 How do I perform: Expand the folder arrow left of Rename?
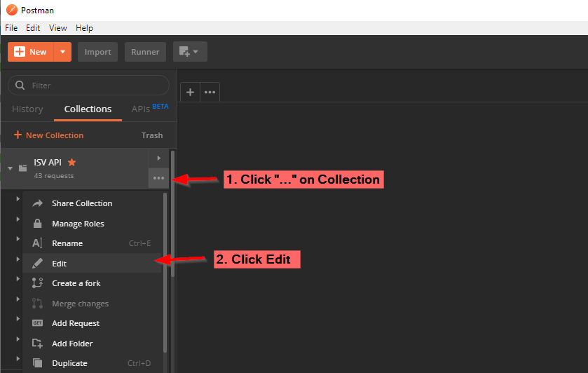[18, 238]
